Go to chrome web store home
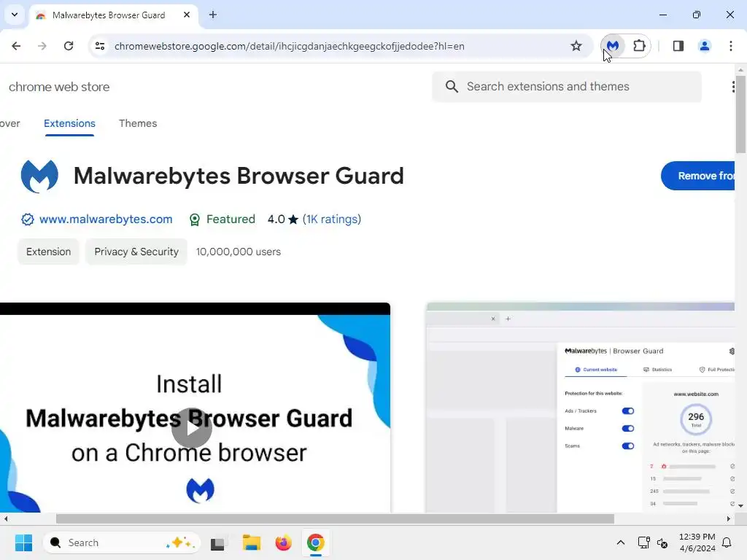The image size is (747, 560). pyautogui.click(x=59, y=87)
